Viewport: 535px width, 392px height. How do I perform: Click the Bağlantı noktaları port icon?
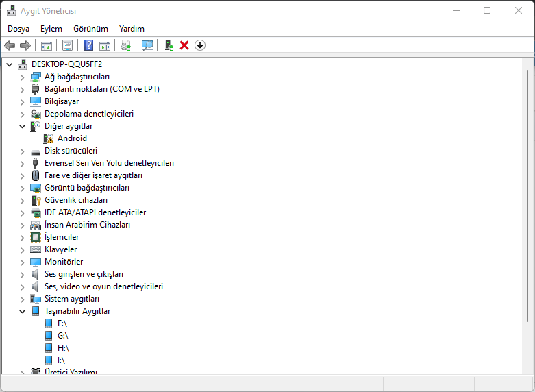coord(36,89)
